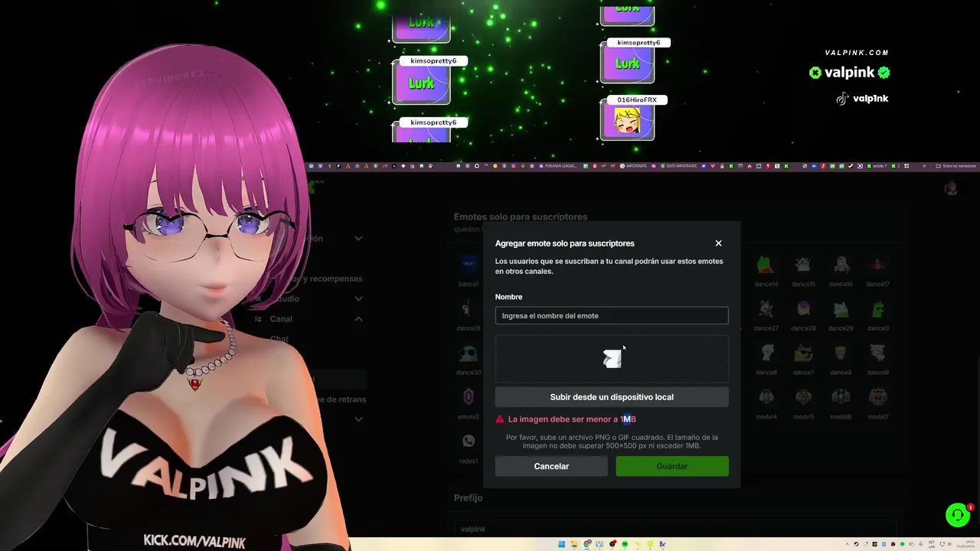Click the red warning triangle icon

500,419
